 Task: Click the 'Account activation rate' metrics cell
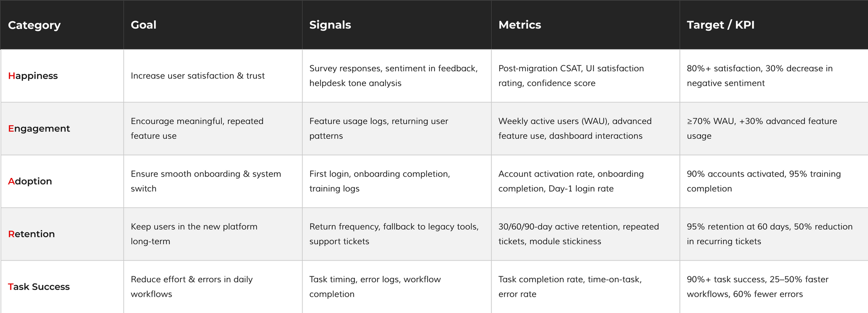(x=571, y=181)
